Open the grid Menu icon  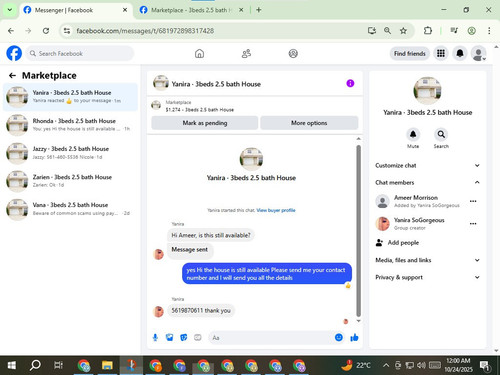tap(441, 53)
